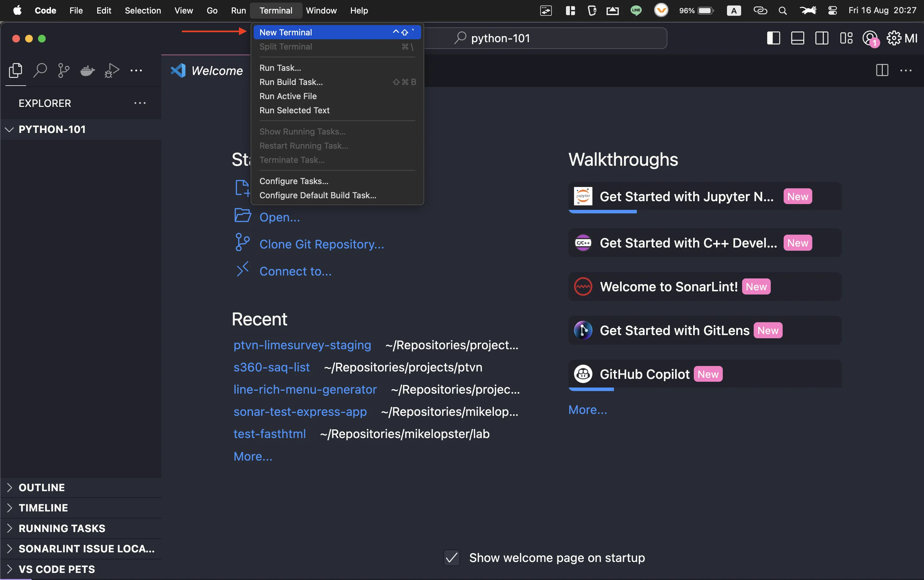The height and width of the screenshot is (580, 924).
Task: Click the LINE menu bar icon
Action: pos(636,11)
